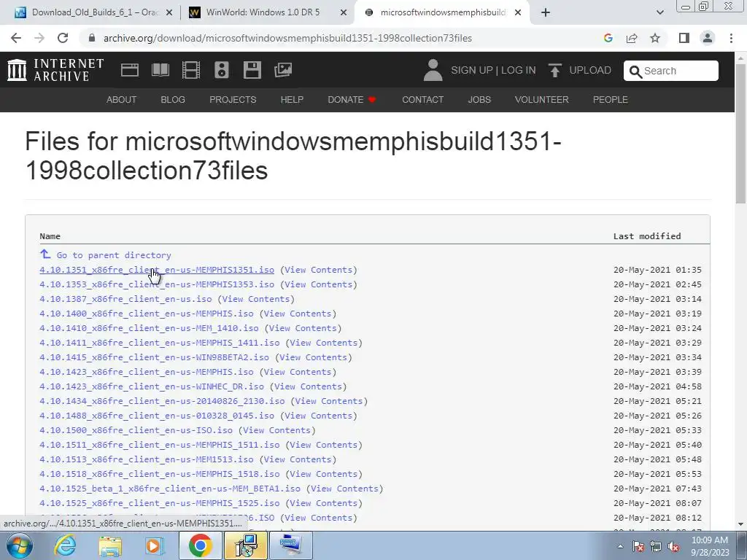Click the Archive Search input field
747x560 pixels.
[671, 71]
